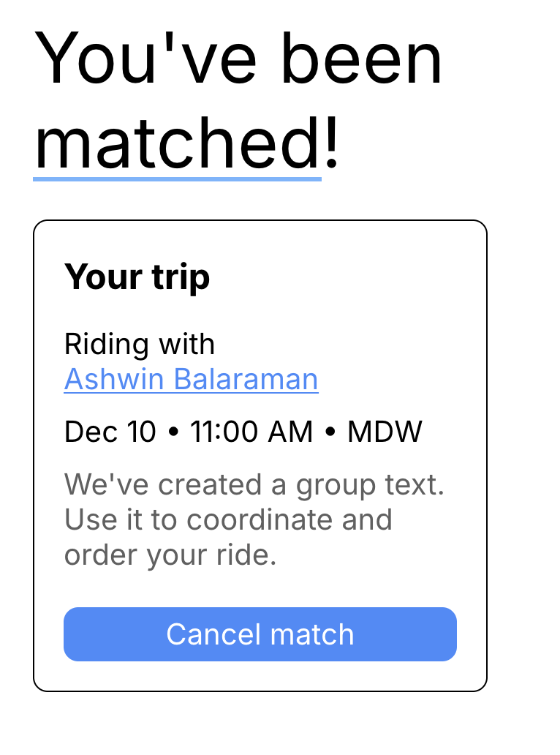
Task: Select the "Riding with" label
Action: pos(140,344)
